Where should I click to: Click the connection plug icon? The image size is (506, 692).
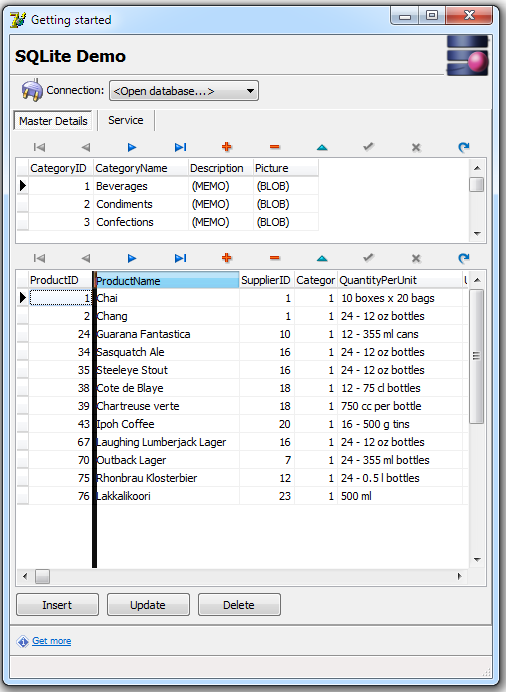(32, 90)
